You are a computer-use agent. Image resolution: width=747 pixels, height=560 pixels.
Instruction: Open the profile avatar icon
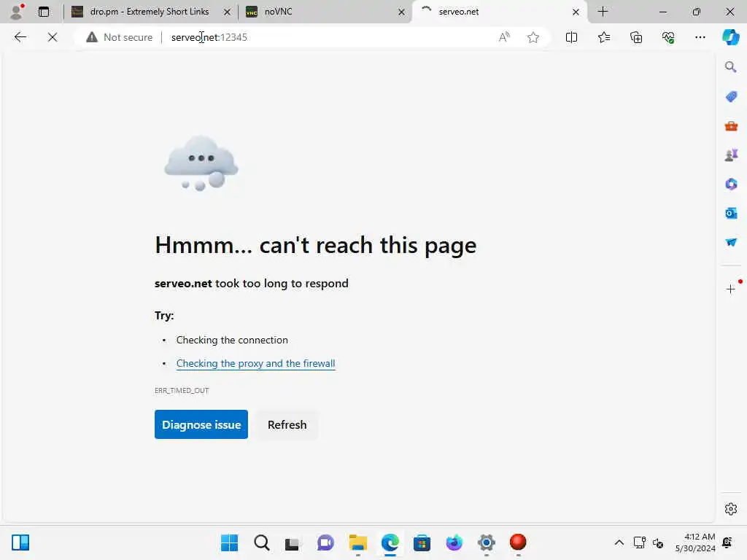17,12
